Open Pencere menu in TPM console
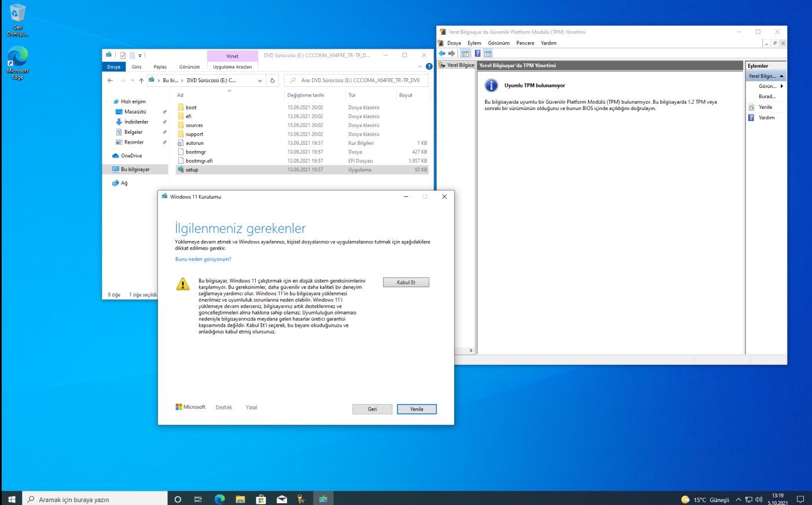Image resolution: width=812 pixels, height=505 pixels. pyautogui.click(x=526, y=43)
